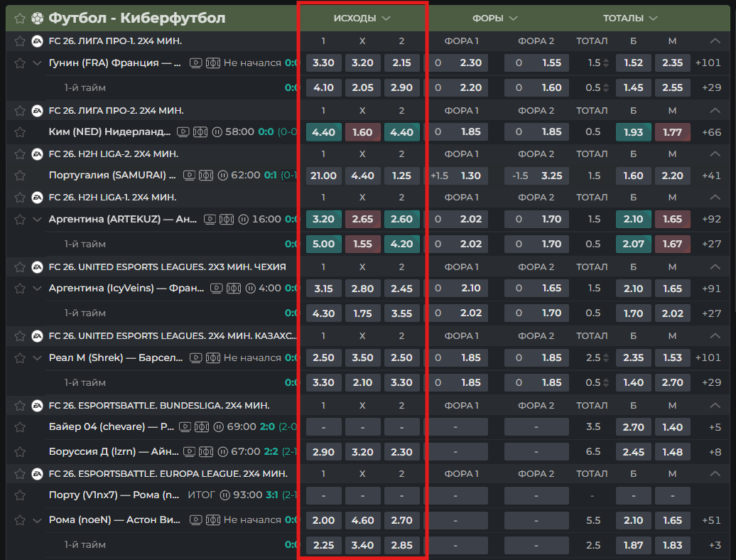Collapse the Лига Про-1 league section

[715, 41]
